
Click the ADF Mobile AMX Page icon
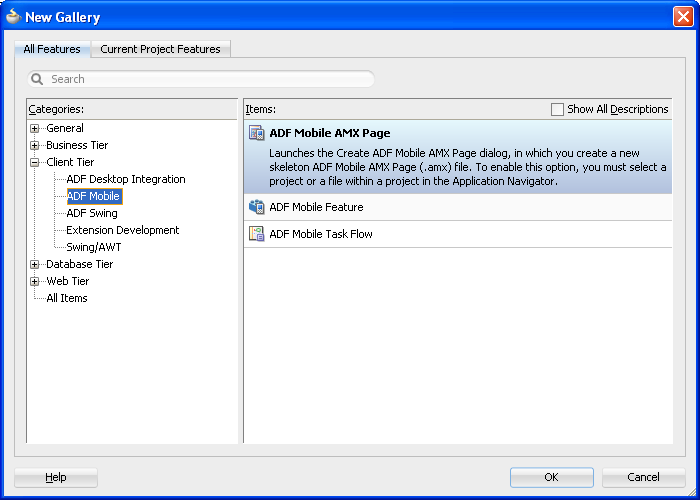click(257, 133)
